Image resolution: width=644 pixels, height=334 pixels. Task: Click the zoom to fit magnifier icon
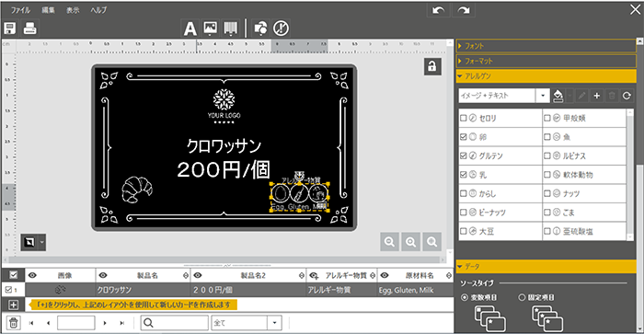432,242
